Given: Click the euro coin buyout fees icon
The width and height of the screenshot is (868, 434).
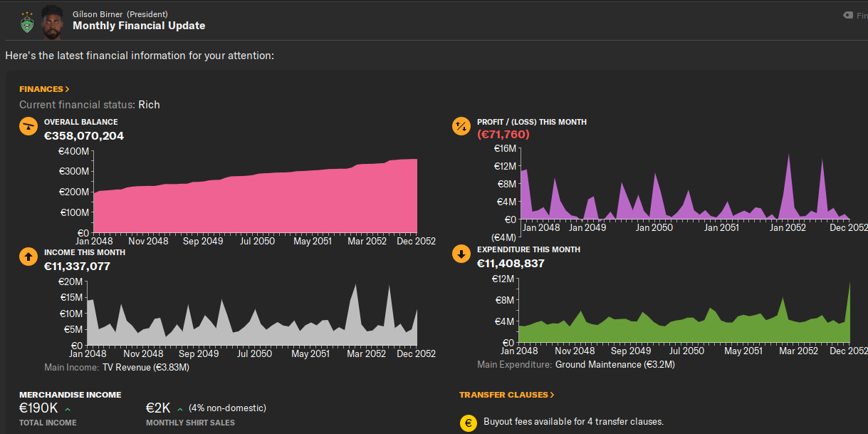Looking at the screenshot, I should pos(468,423).
